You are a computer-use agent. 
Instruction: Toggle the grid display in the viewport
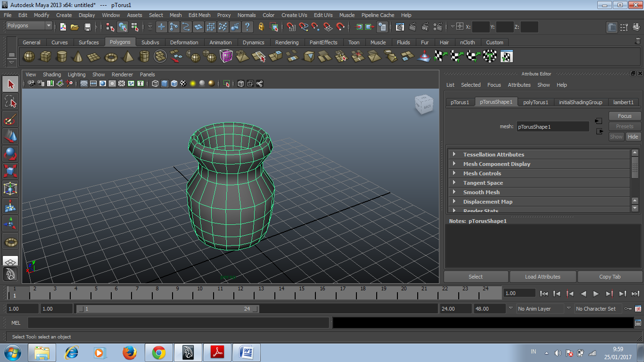coord(84,83)
